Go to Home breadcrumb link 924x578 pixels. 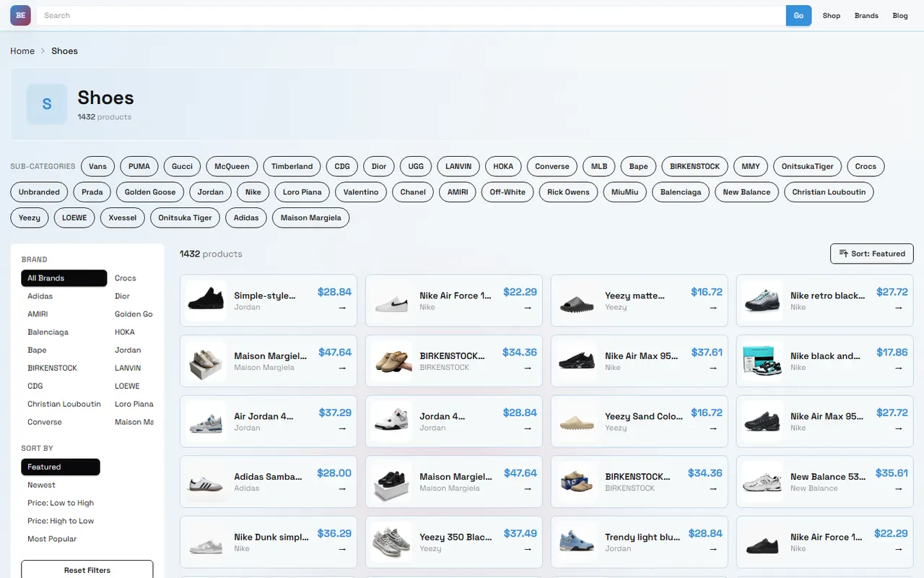coord(22,51)
